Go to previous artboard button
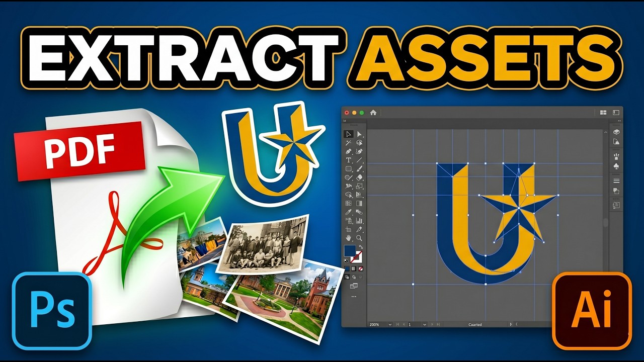 pyautogui.click(x=404, y=324)
